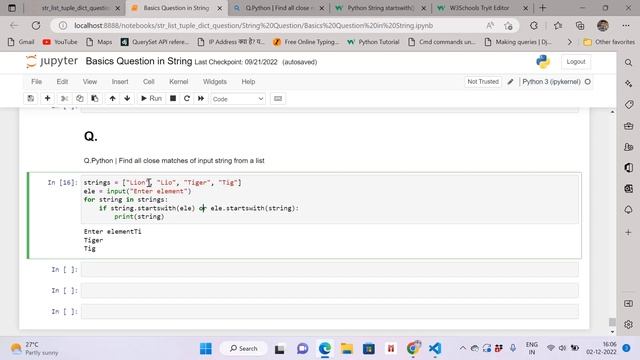640x360 pixels.
Task: Open sidebar settings gear icon
Action: [x=629, y=324]
